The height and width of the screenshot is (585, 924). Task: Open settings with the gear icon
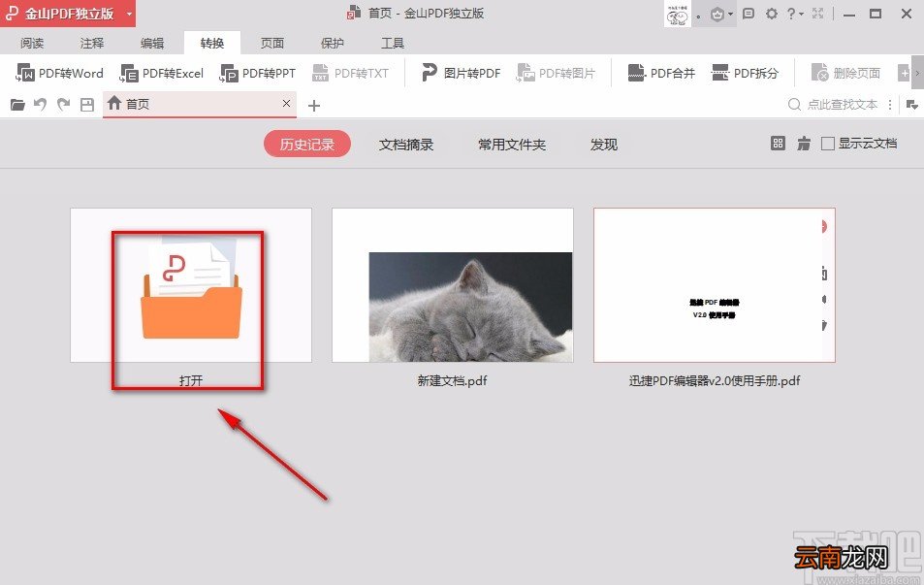772,13
